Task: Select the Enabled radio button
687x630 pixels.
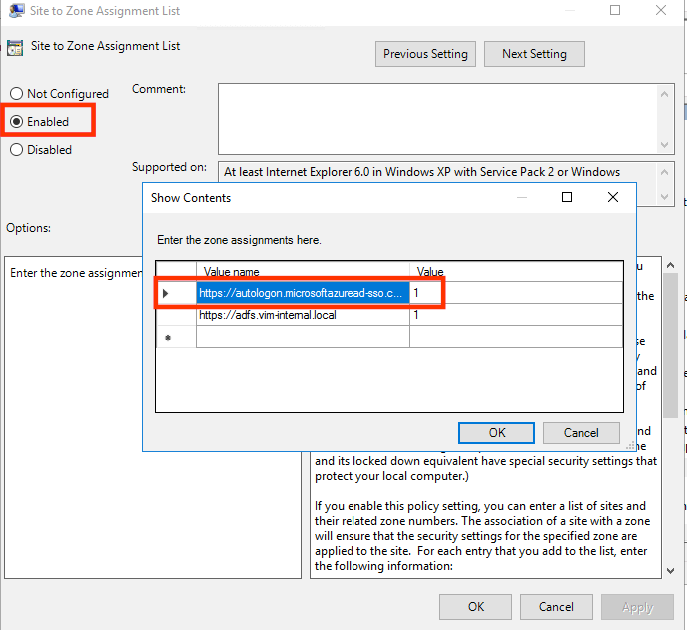Action: tap(16, 122)
